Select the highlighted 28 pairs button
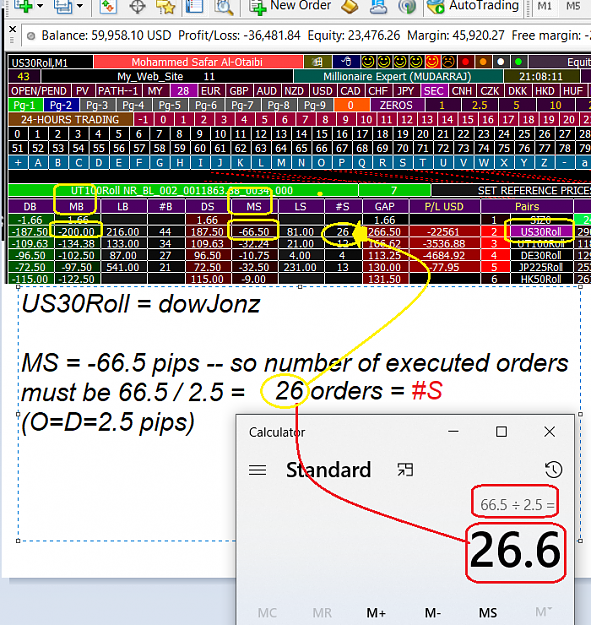Screen dimensions: 591x625 click(x=183, y=90)
